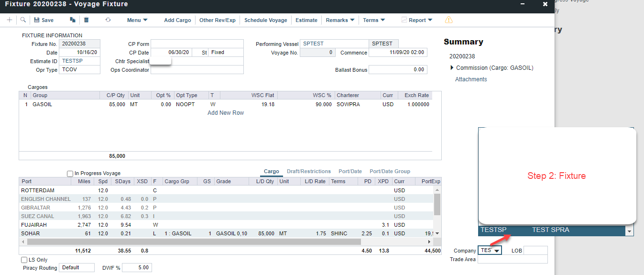
Task: Open the Menu dropdown in toolbar
Action: point(137,20)
